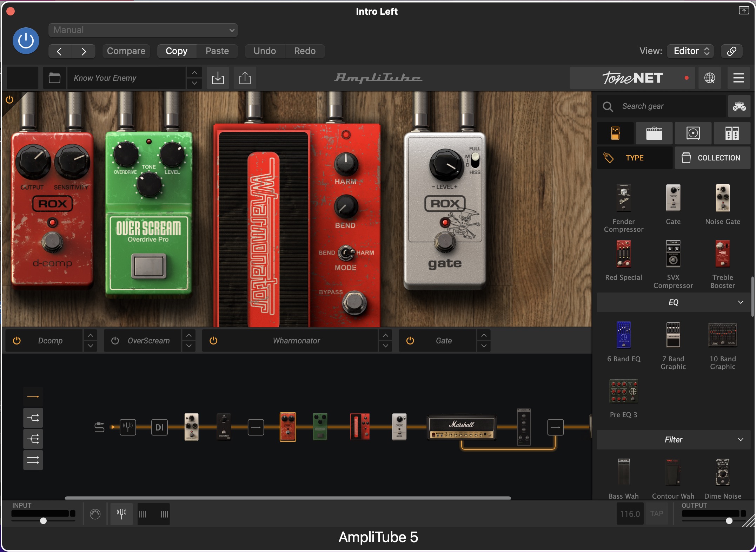Click Dcomp slot up arrow
The height and width of the screenshot is (552, 756).
pyautogui.click(x=91, y=335)
